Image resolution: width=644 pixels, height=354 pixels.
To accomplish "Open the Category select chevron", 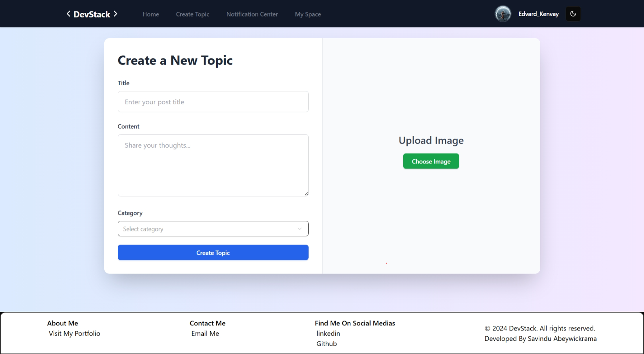I will point(299,228).
